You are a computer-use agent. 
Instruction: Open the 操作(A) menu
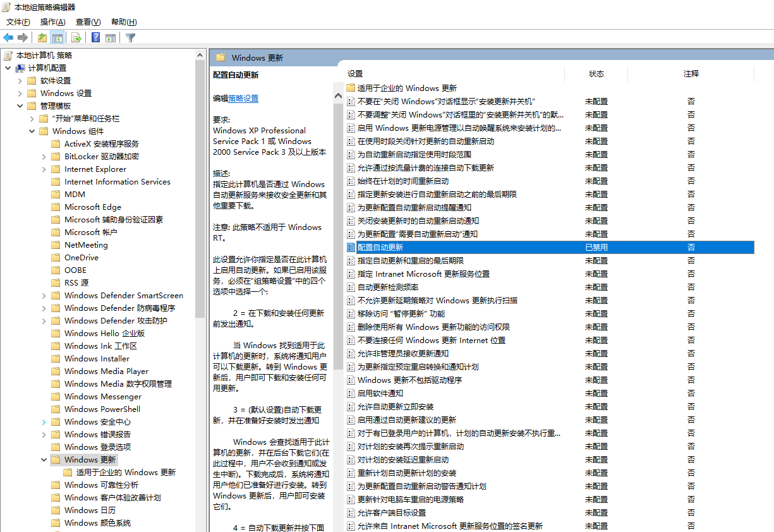(53, 21)
